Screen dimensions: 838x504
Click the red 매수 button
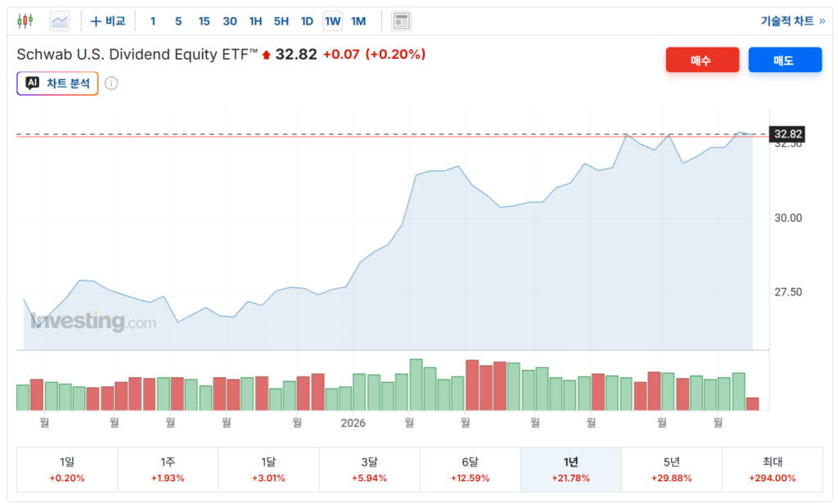tap(702, 60)
